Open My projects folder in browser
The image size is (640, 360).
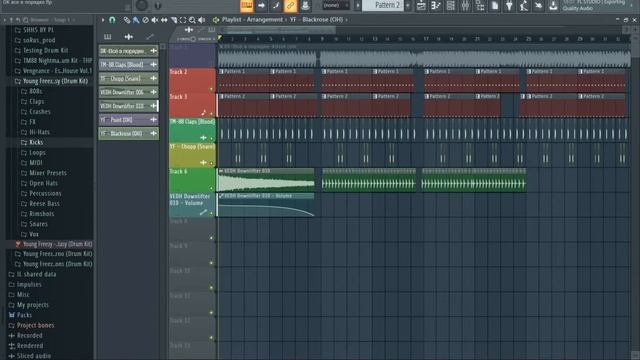(33, 305)
